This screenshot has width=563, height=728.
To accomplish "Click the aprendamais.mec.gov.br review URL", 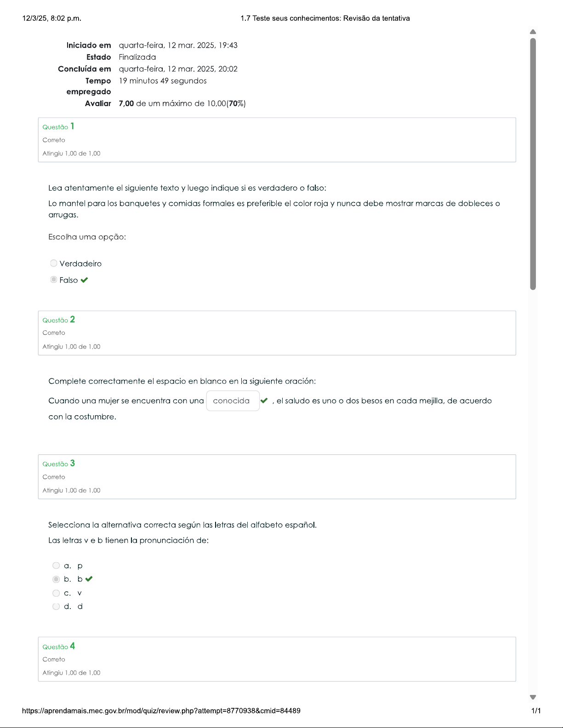I will (x=161, y=711).
